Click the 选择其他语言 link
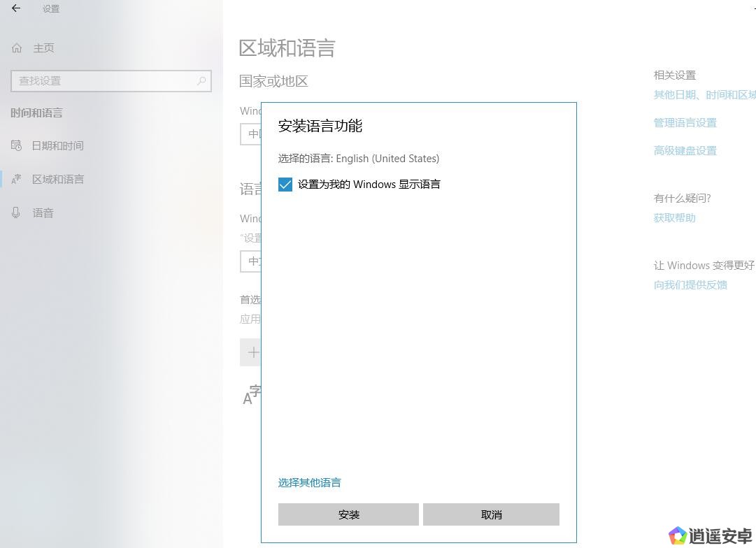Image resolution: width=756 pixels, height=548 pixels. tap(309, 483)
